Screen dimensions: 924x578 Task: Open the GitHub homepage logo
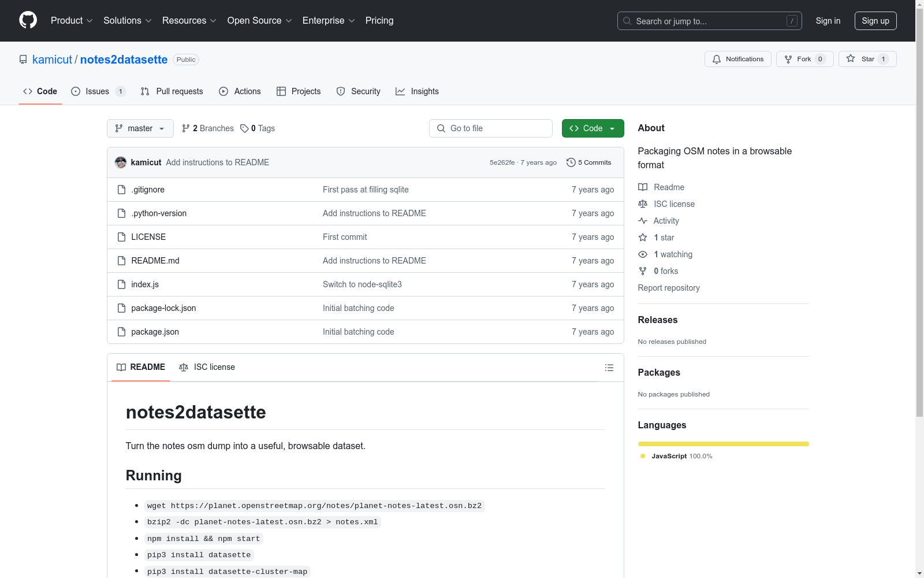28,20
